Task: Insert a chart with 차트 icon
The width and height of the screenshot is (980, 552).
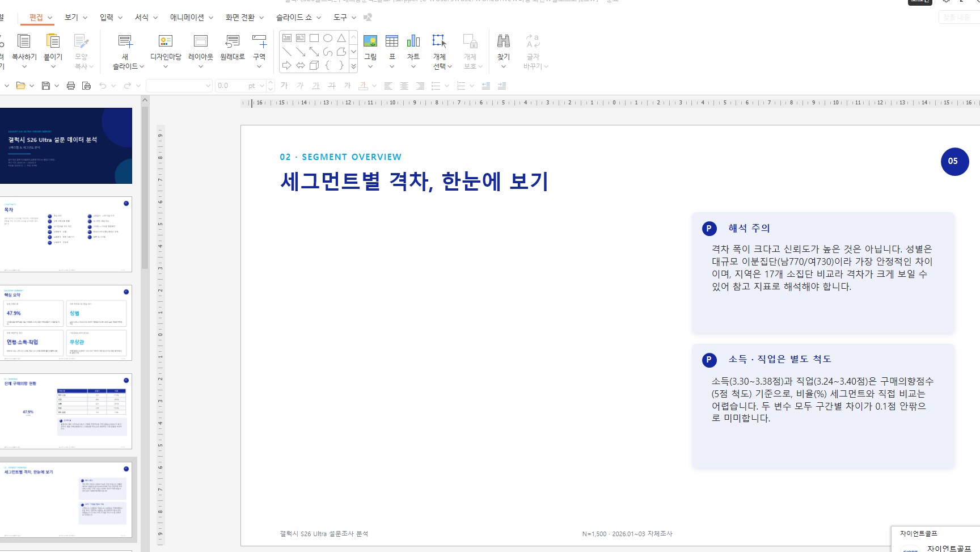Action: (413, 41)
